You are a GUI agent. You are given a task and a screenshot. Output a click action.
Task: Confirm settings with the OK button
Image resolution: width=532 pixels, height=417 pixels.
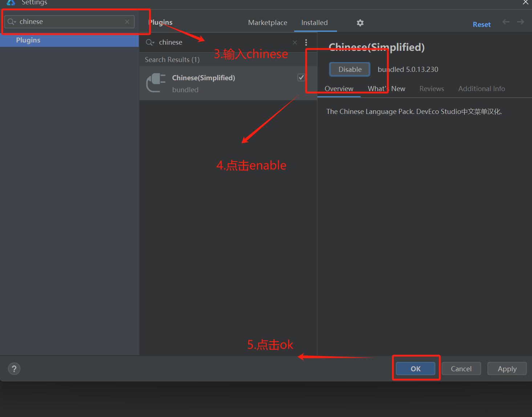point(415,368)
